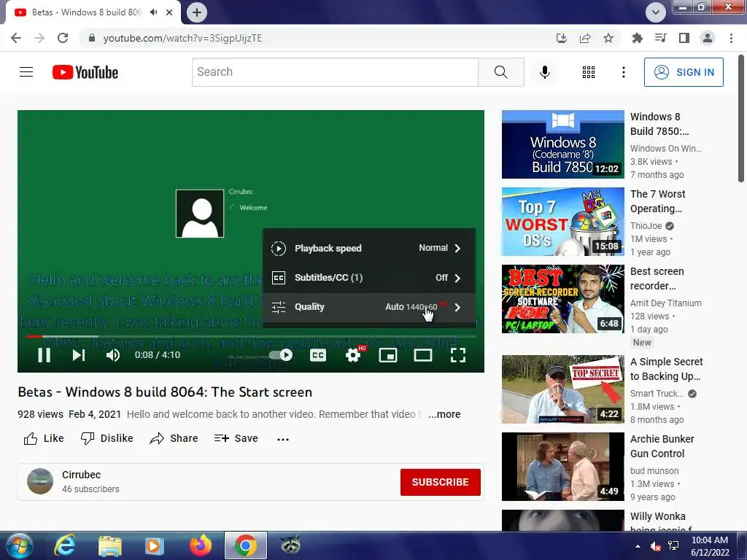Open The 7 Worst Operating title link
The width and height of the screenshot is (747, 560).
click(x=657, y=201)
